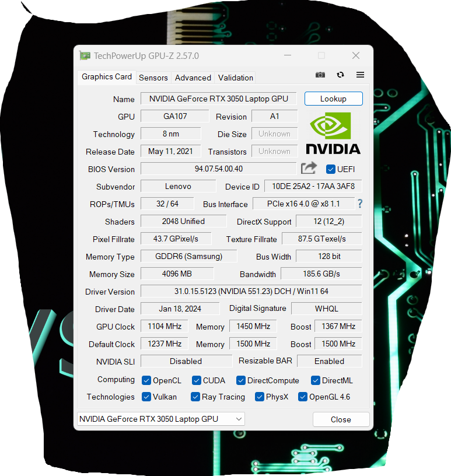Click Device ID 10DE 25A2 - 17AA 3AF8

(313, 186)
